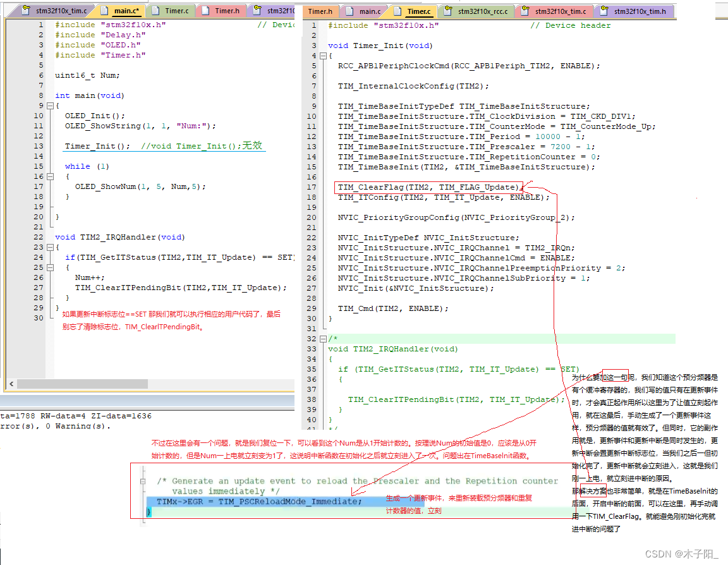728x565 pixels.
Task: Click the horizontal scrollbar thumb under main.c
Action: click(82, 384)
